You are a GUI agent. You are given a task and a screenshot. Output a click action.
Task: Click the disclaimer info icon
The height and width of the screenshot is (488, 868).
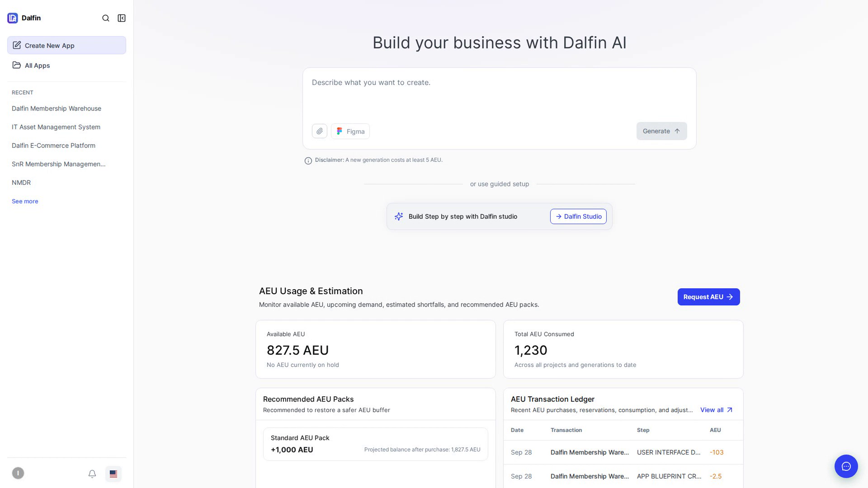(308, 160)
